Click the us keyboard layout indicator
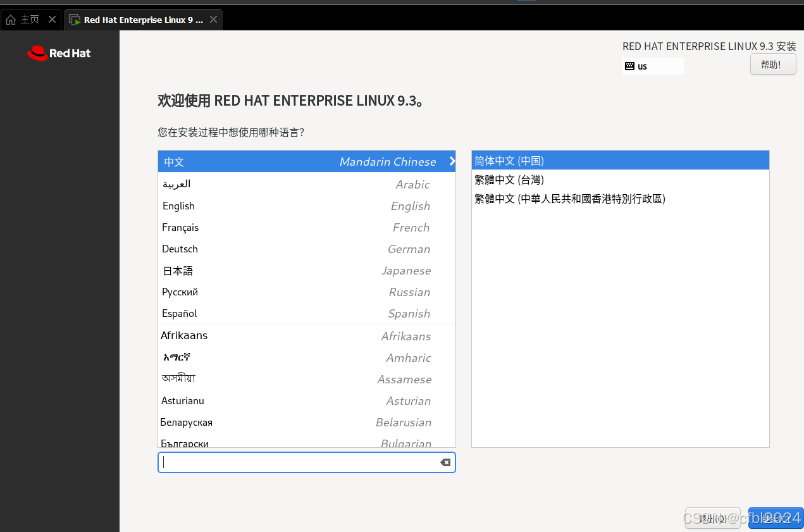Screen dimensions: 804x532 (x=653, y=66)
